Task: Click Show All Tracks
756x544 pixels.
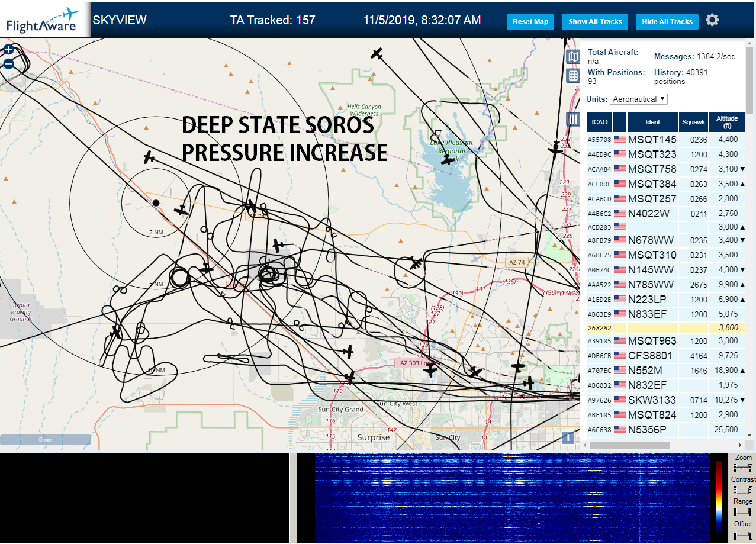Action: (x=595, y=21)
